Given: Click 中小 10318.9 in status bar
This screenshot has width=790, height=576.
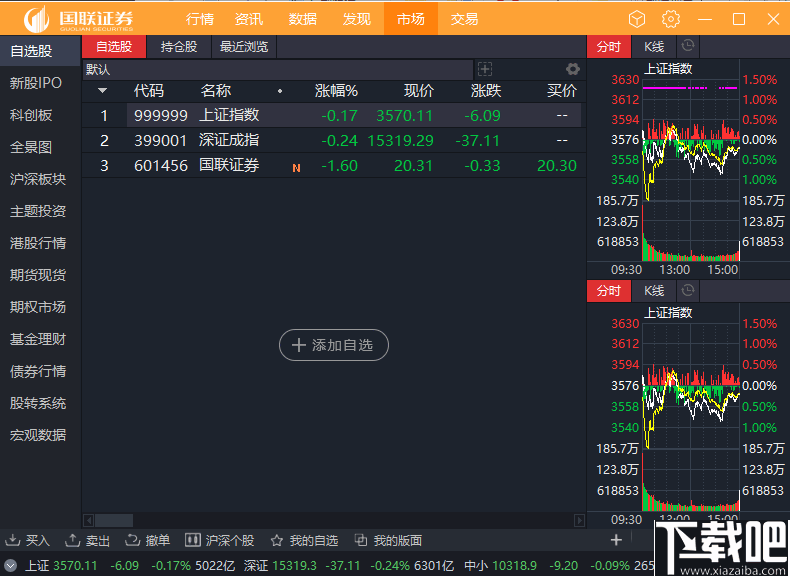Looking at the screenshot, I should 500,565.
